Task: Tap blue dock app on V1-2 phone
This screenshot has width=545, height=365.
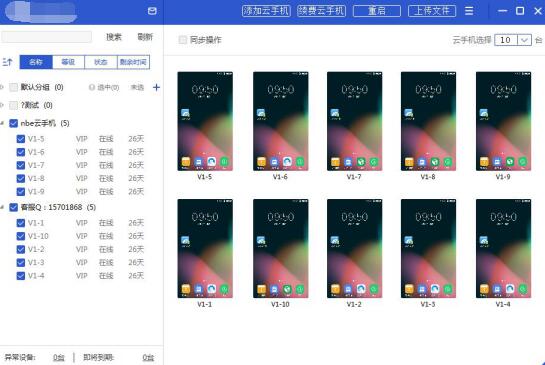Action: (x=348, y=289)
